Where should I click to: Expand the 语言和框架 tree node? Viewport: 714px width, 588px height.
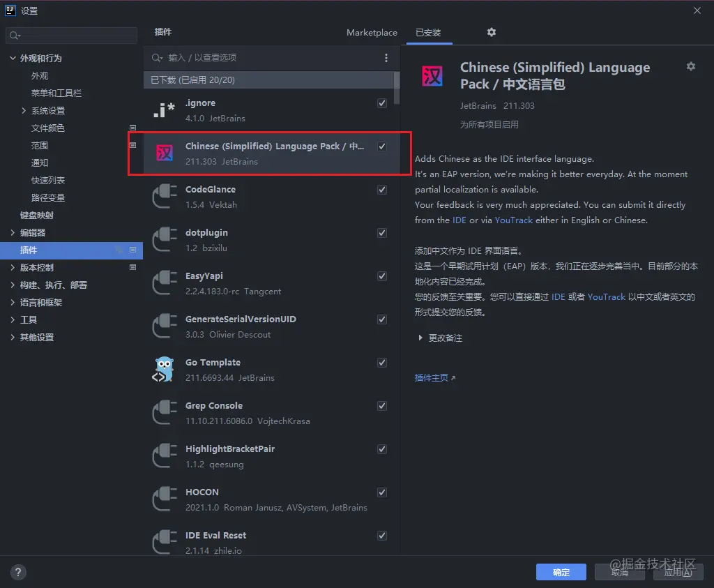point(13,302)
